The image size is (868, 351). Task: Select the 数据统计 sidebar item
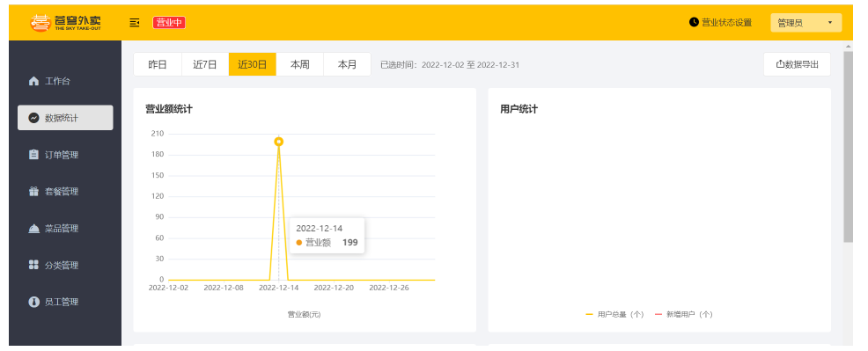click(65, 118)
